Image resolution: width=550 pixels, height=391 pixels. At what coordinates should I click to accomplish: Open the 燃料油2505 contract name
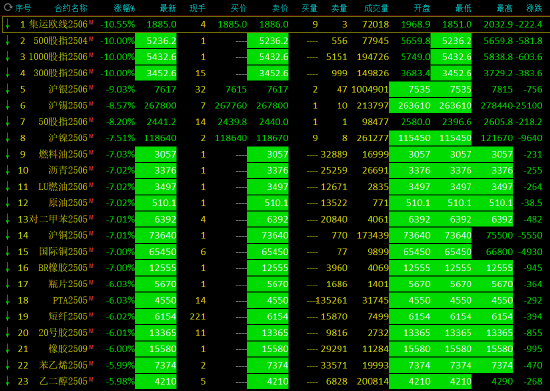coord(63,154)
